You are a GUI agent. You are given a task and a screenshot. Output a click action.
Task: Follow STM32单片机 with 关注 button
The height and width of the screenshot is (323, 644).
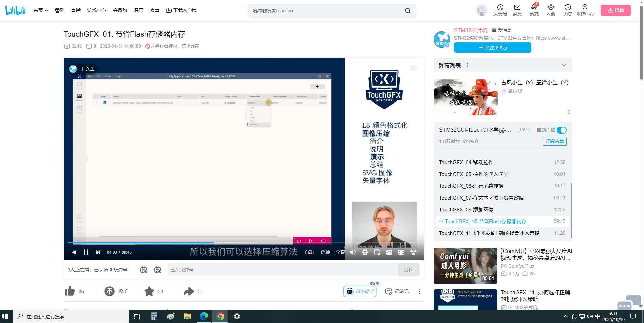pos(492,48)
